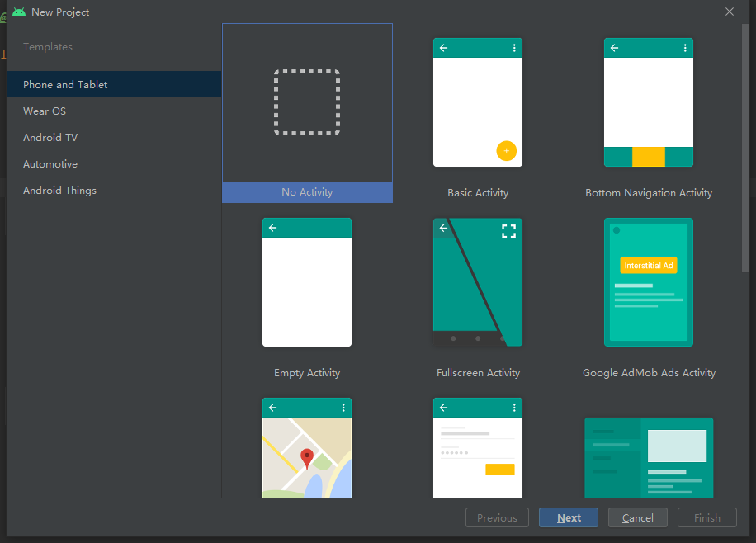
Task: Click the Previous button
Action: pos(497,517)
